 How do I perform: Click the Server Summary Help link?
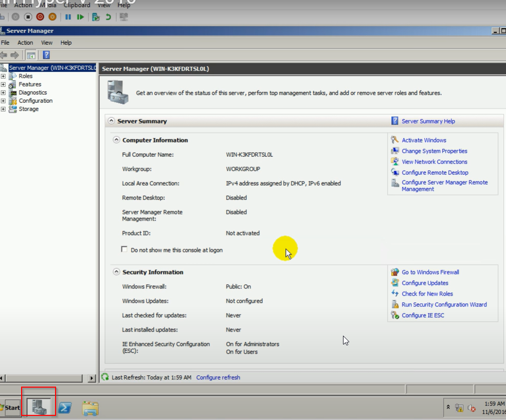click(428, 121)
